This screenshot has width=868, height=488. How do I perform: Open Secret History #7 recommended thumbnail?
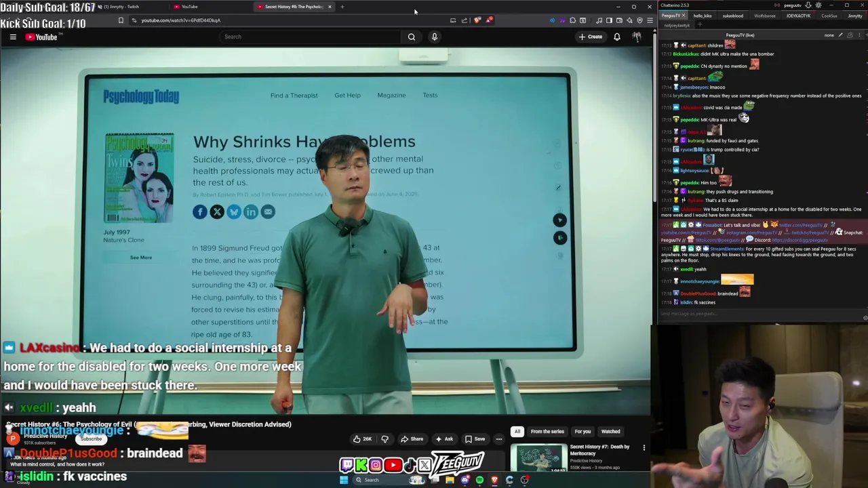point(539,458)
